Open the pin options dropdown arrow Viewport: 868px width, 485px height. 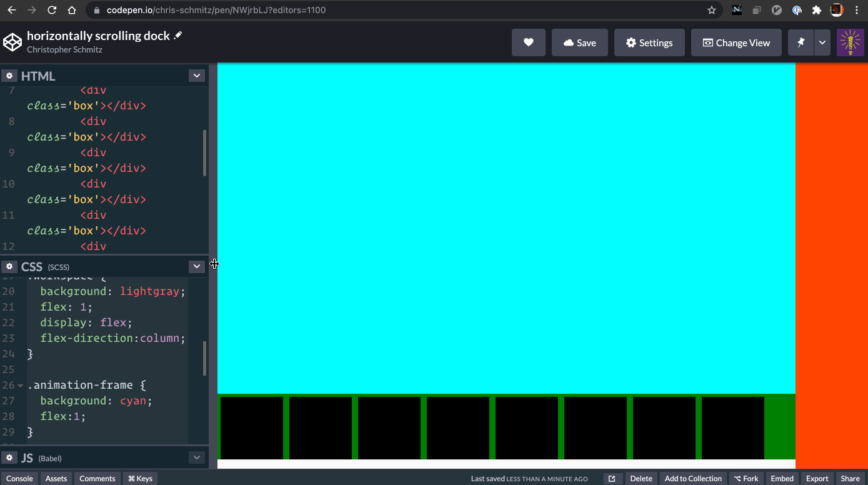[x=821, y=42]
